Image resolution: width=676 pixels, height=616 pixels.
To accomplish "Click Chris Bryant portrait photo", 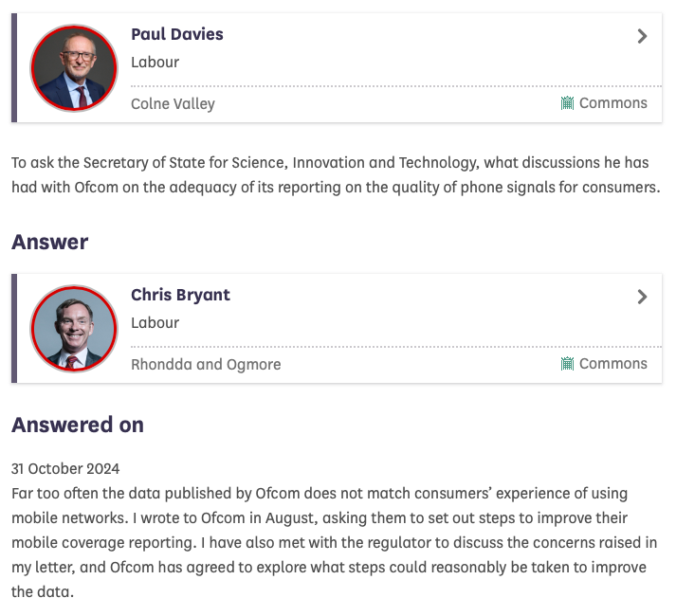I will click(73, 329).
